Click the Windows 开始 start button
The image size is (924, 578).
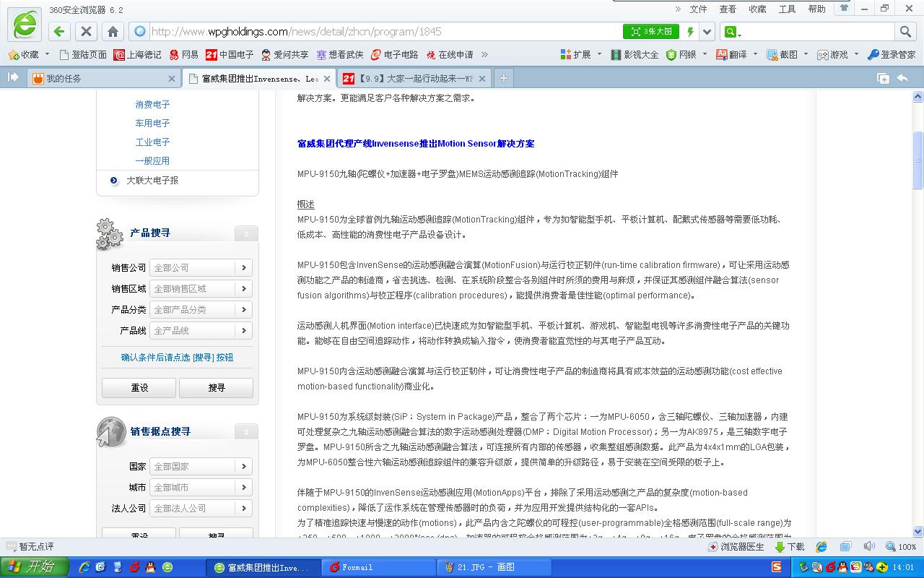[34, 567]
